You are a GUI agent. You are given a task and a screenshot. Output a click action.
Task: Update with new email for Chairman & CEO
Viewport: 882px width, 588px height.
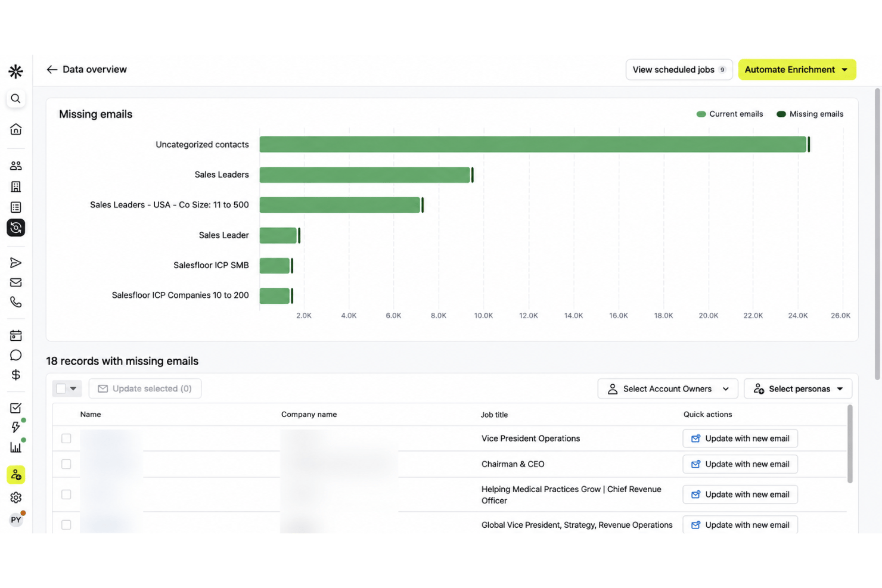[740, 464]
